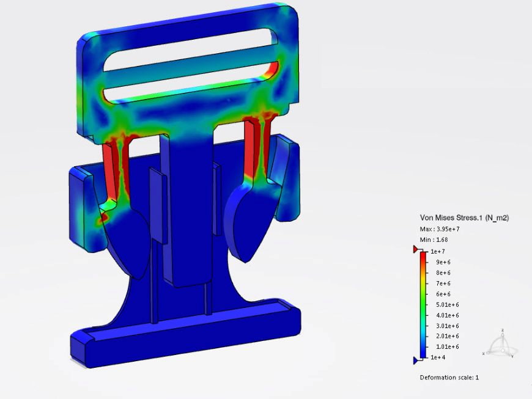The width and height of the screenshot is (532, 399).
Task: Click the green midpoint of the color scale bar
Action: [423, 304]
